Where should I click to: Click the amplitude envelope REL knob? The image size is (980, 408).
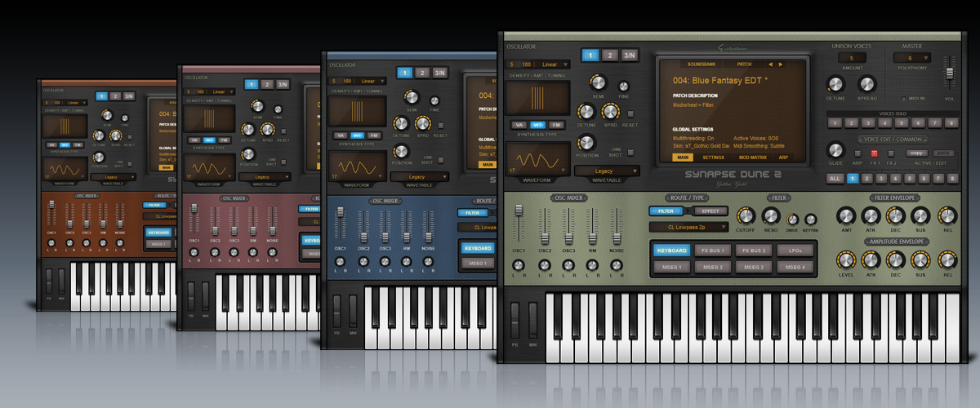(x=947, y=259)
